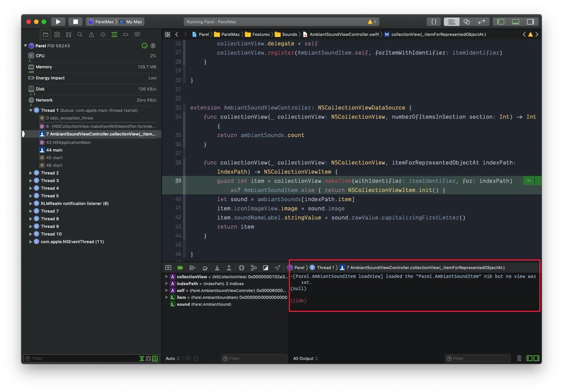The image size is (563, 392).
Task: Expand Thread 5 disclosure triangle
Action: pyautogui.click(x=31, y=196)
